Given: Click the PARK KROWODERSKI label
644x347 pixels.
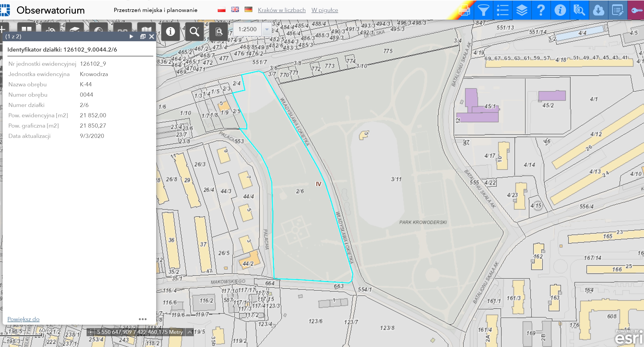Looking at the screenshot, I should tap(423, 222).
